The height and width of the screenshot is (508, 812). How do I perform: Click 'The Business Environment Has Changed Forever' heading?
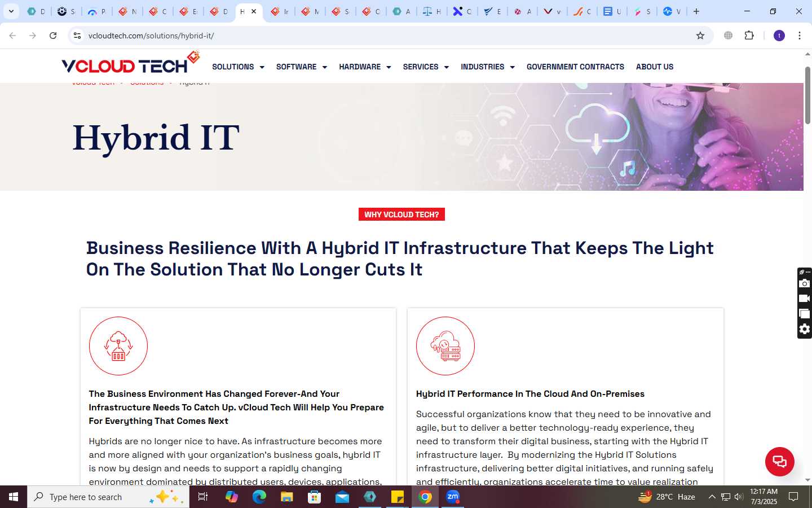pos(236,408)
